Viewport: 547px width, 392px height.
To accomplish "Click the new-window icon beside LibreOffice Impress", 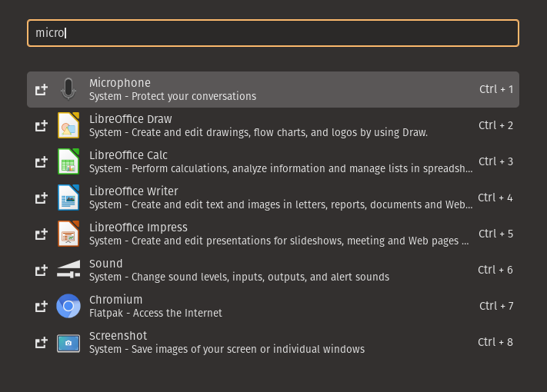I will tap(42, 234).
